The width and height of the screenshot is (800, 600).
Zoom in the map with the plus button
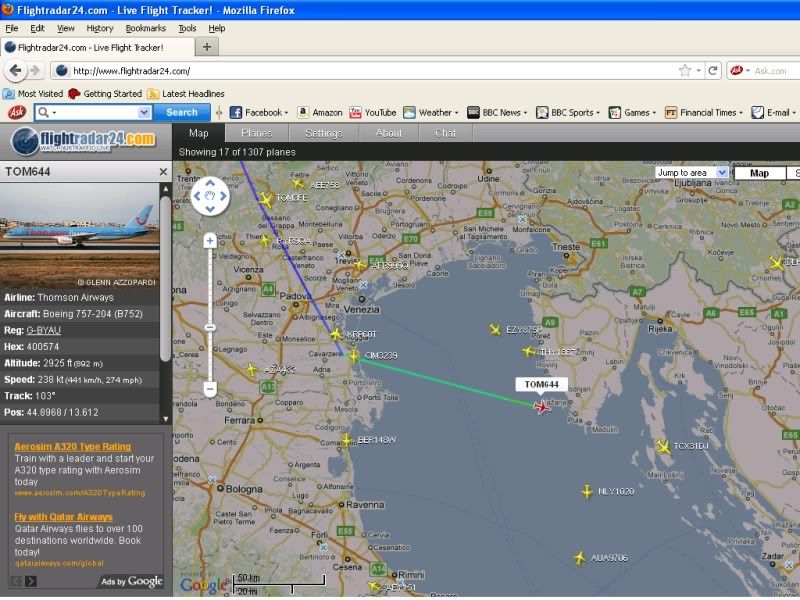(x=210, y=241)
